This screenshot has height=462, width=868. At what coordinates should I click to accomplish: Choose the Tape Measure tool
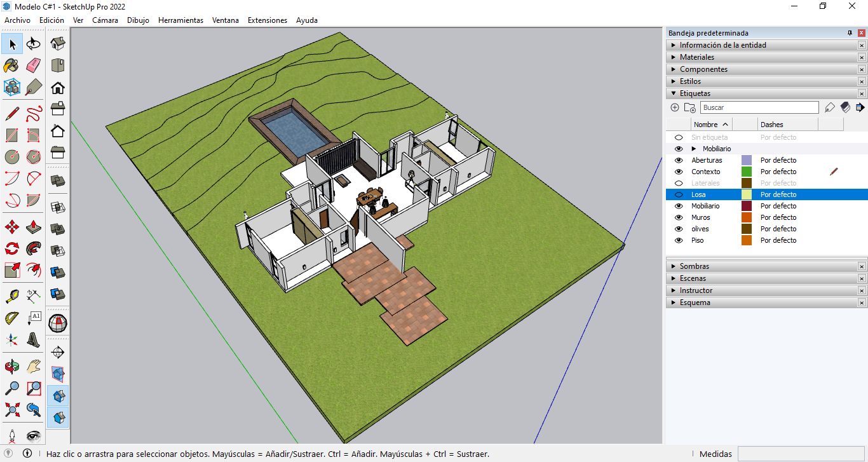[12, 296]
